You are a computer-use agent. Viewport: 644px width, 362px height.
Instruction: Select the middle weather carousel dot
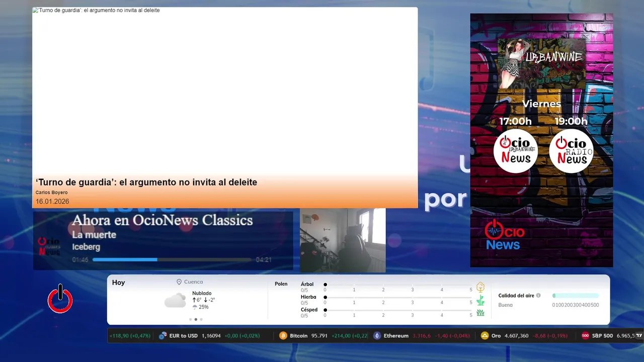point(196,319)
